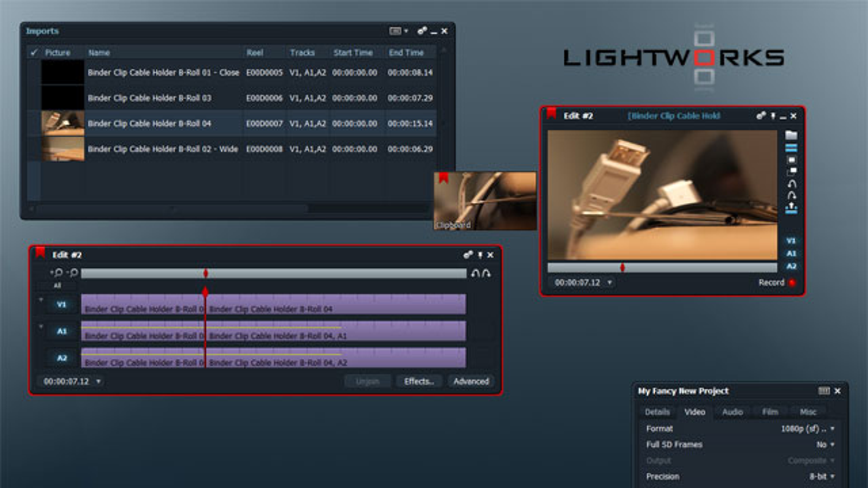Click the undo arrow in the viewer sidebar
The height and width of the screenshot is (488, 868).
coord(792,184)
